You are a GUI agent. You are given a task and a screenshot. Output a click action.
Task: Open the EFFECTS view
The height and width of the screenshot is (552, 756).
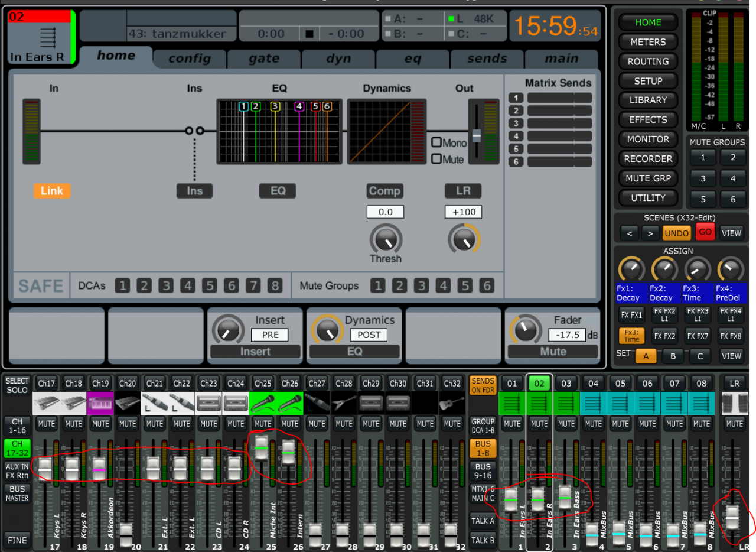[648, 120]
